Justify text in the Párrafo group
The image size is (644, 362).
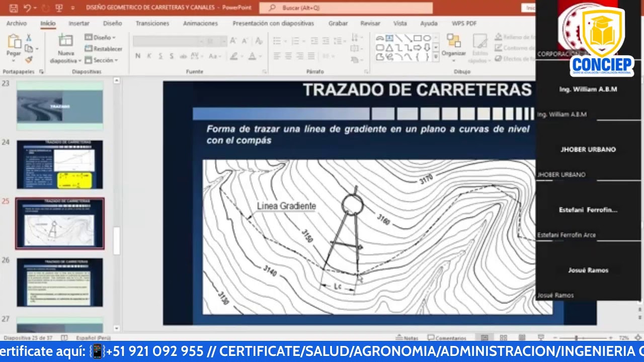pyautogui.click(x=311, y=56)
